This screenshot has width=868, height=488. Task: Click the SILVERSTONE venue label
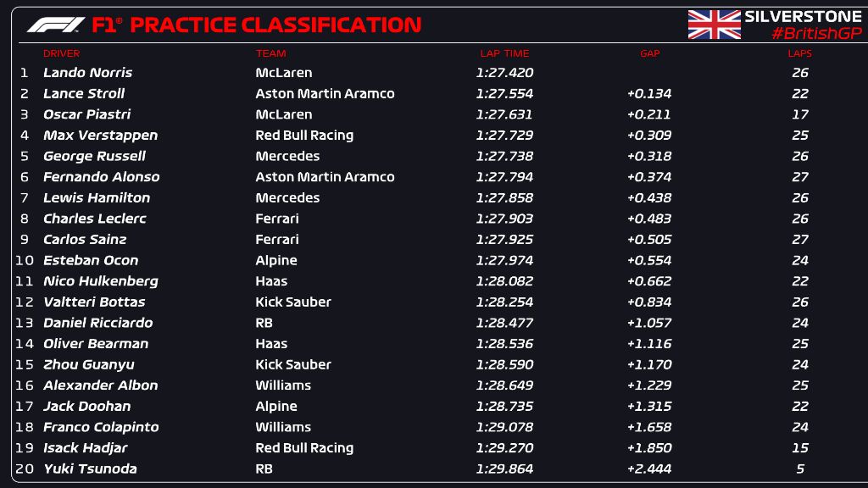[802, 16]
